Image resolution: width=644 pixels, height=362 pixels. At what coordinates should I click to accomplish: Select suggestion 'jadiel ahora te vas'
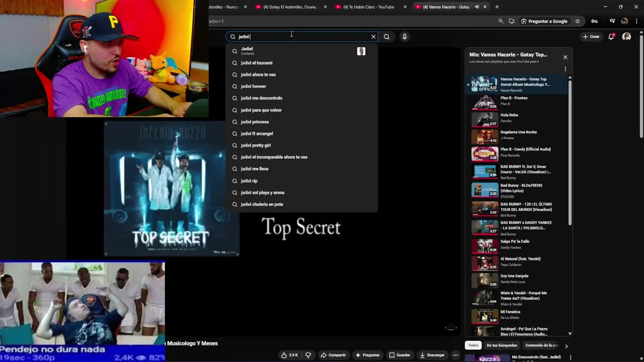tap(302, 74)
